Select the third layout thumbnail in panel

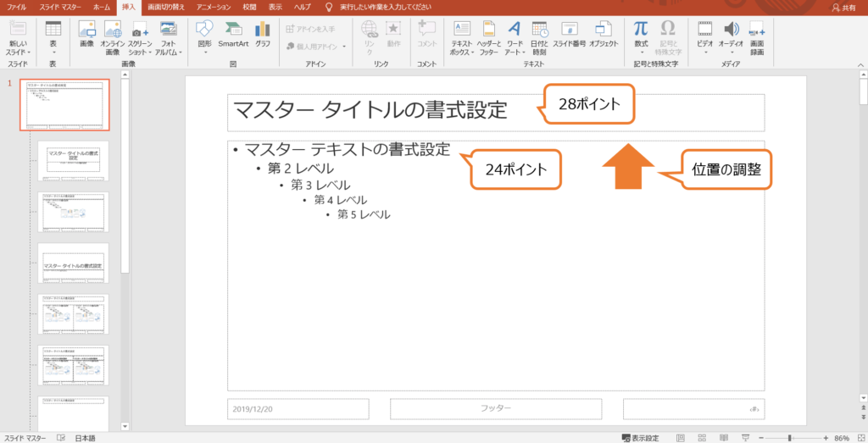tap(74, 212)
